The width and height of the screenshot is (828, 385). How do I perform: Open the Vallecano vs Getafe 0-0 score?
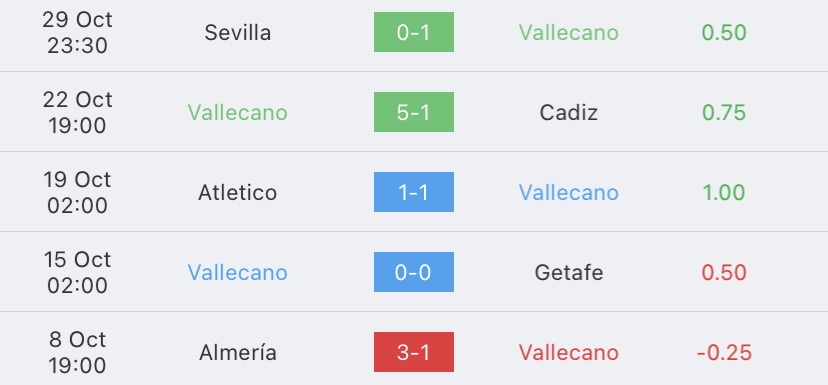pyautogui.click(x=413, y=272)
